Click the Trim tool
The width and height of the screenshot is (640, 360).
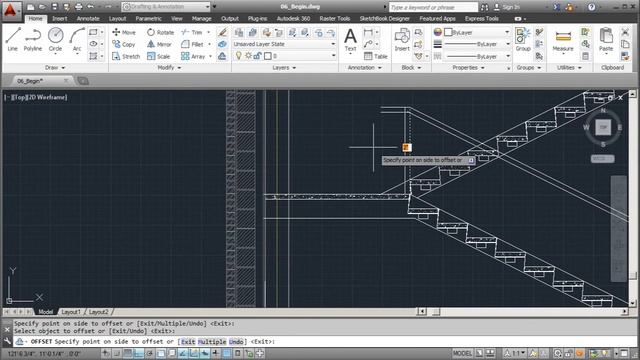192,32
